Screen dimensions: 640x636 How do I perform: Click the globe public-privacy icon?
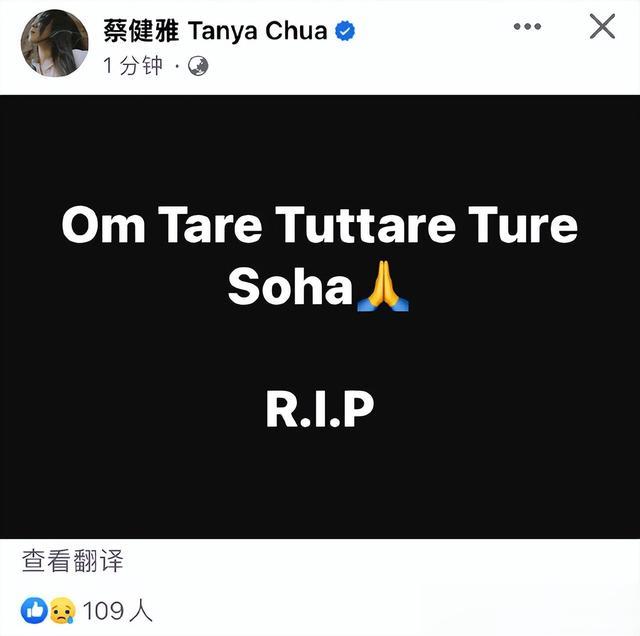(x=198, y=66)
